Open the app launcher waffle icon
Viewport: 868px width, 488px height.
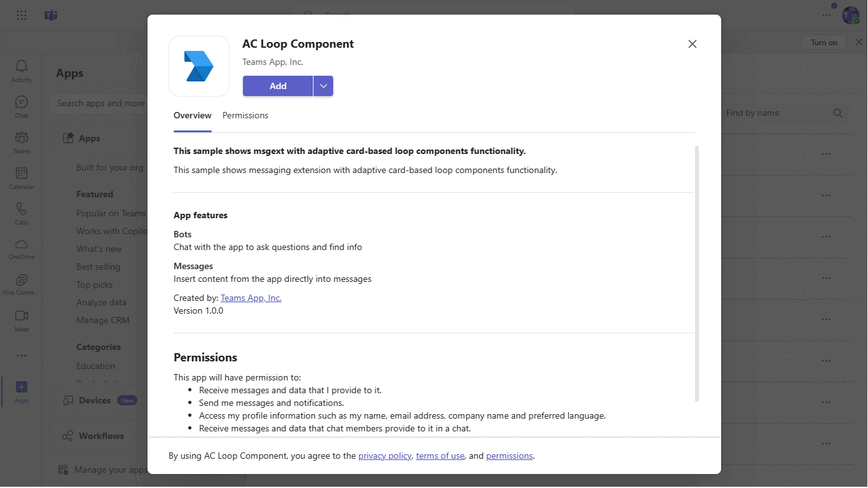point(22,15)
